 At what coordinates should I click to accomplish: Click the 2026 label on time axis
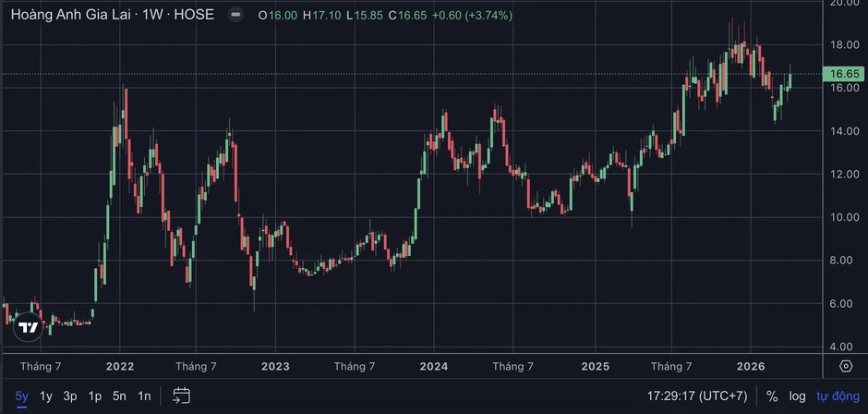[751, 366]
